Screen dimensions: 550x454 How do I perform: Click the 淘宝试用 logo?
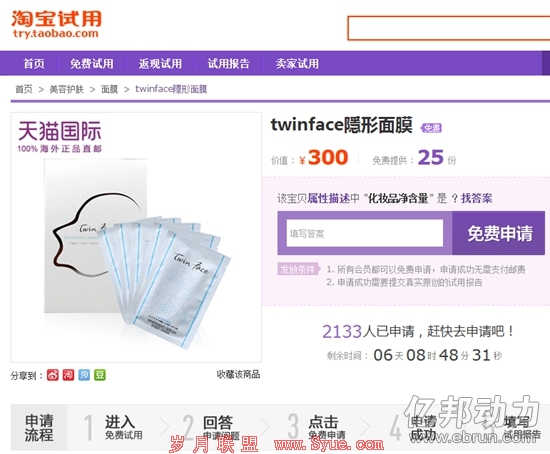[x=56, y=24]
